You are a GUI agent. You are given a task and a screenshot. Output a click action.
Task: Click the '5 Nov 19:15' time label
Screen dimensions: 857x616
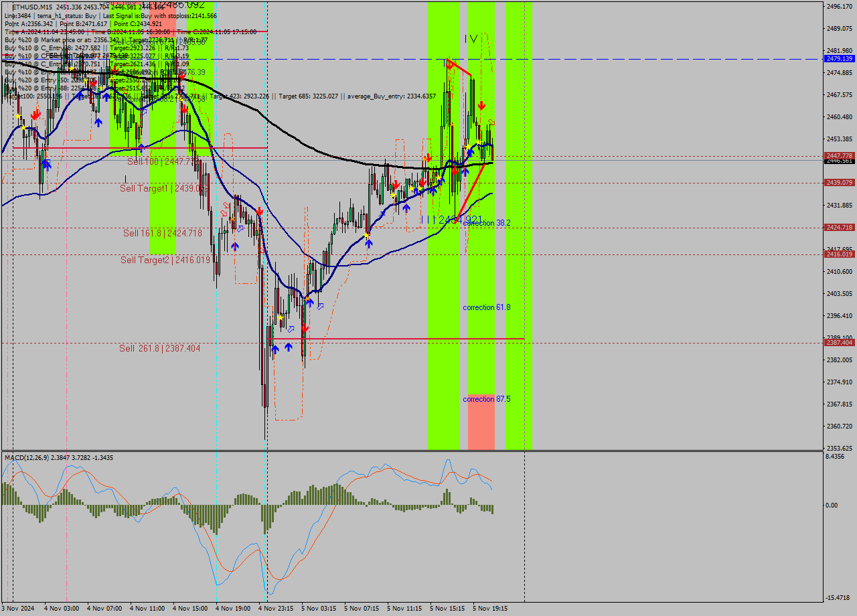coord(490,609)
